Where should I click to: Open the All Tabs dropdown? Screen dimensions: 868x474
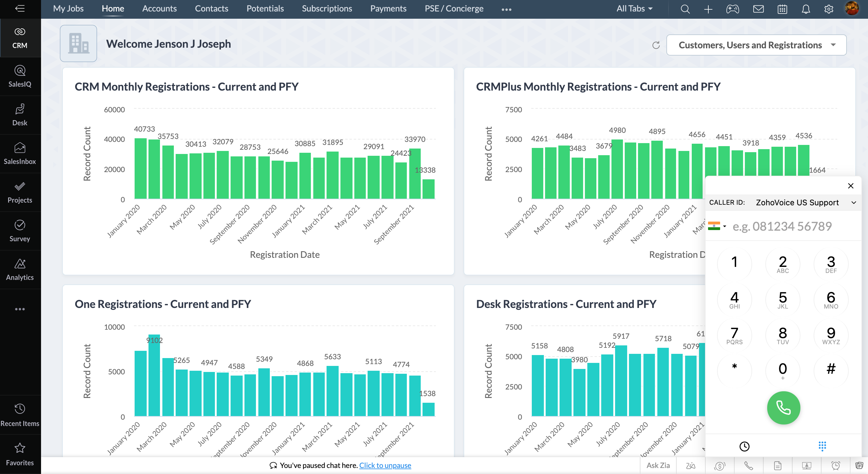(634, 9)
